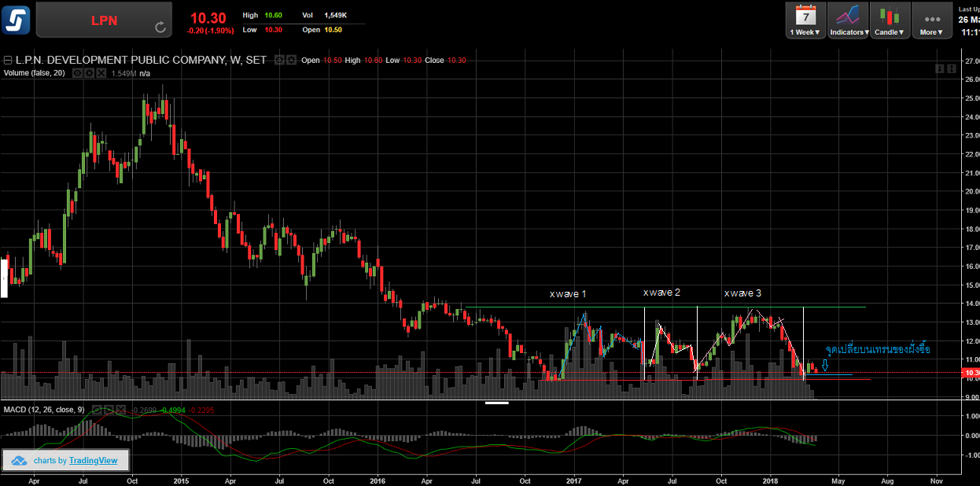The width and height of the screenshot is (980, 486).
Task: Select the blue Thai annotation text on chart
Action: click(877, 349)
